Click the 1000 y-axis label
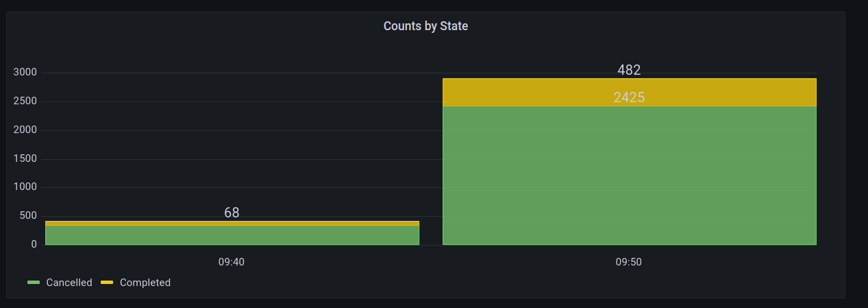This screenshot has width=868, height=308. [x=25, y=187]
